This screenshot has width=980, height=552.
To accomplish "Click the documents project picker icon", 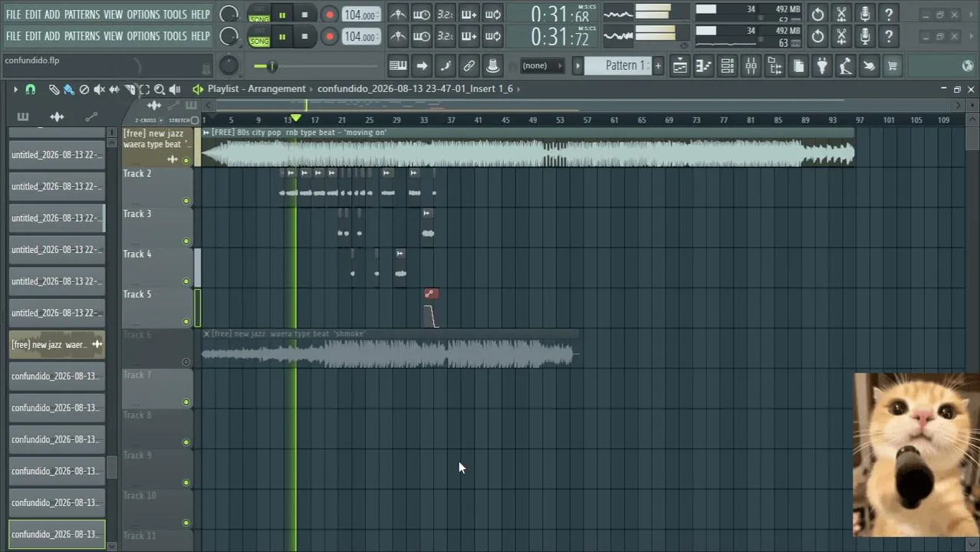I will [x=798, y=66].
